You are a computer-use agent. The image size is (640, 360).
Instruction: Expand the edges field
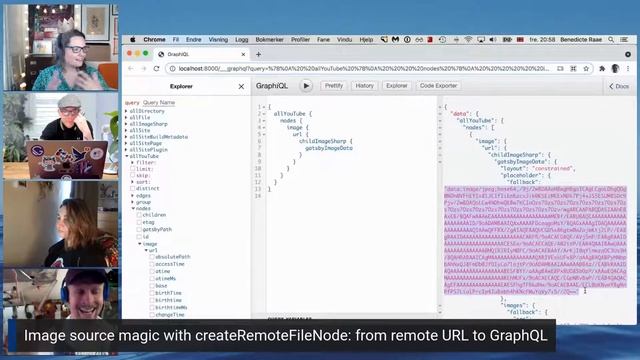[133, 196]
